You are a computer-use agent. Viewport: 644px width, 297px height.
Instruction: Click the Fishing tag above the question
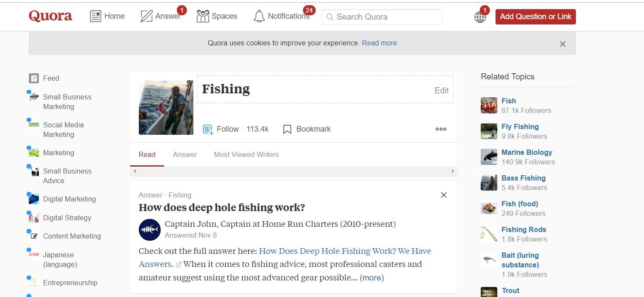180,195
